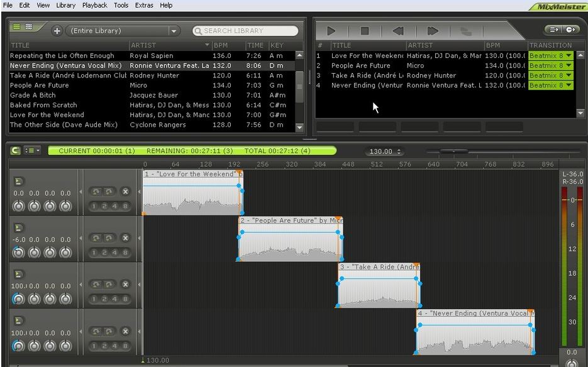Image resolution: width=588 pixels, height=367 pixels.
Task: Toggle the 1-beat loop button on track 1
Action: coord(94,206)
